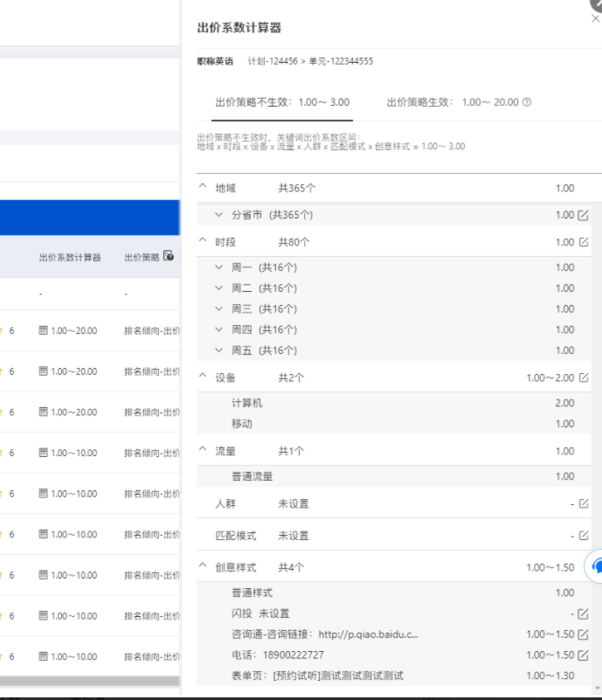Image resolution: width=602 pixels, height=700 pixels.
Task: Click edit icon for 设备 coefficient
Action: click(583, 378)
